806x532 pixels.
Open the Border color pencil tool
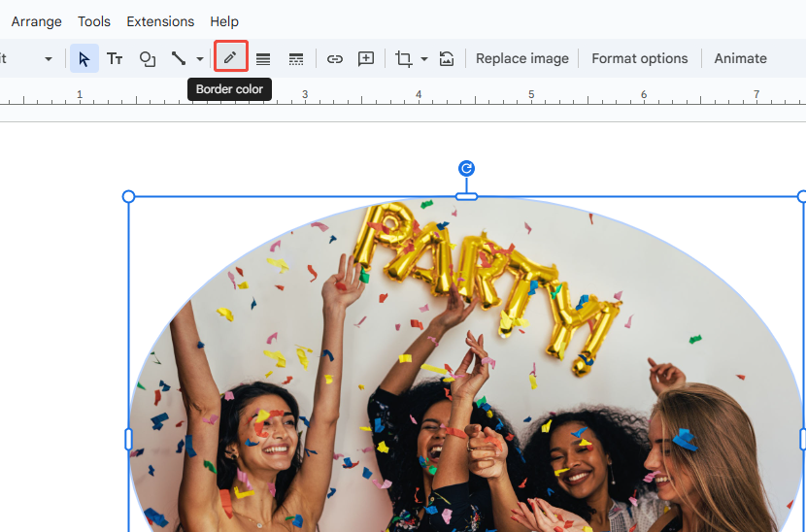point(230,58)
